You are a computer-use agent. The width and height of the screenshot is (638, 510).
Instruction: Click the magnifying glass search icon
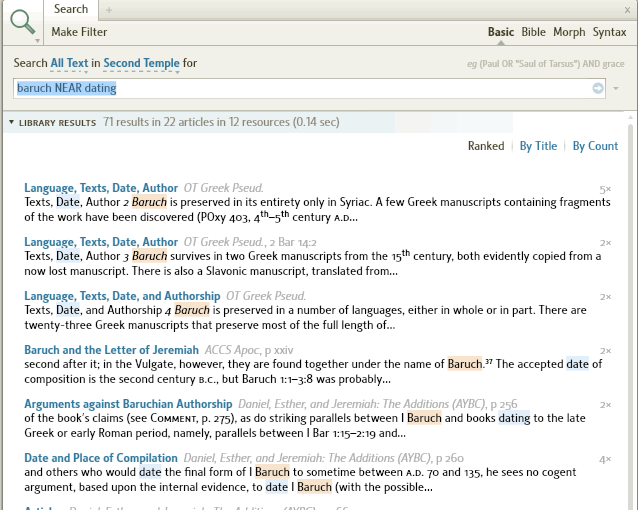point(22,22)
